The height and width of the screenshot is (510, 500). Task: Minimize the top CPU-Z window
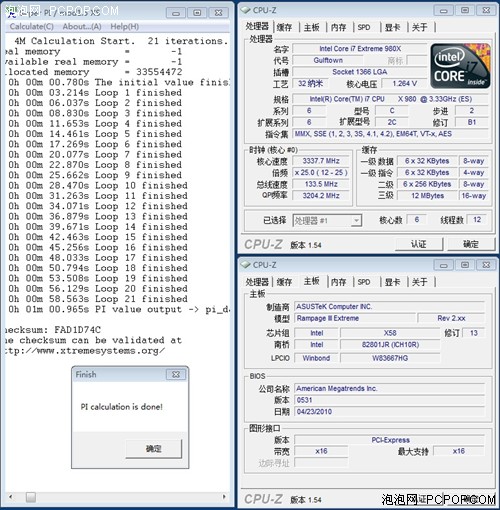(443, 10)
